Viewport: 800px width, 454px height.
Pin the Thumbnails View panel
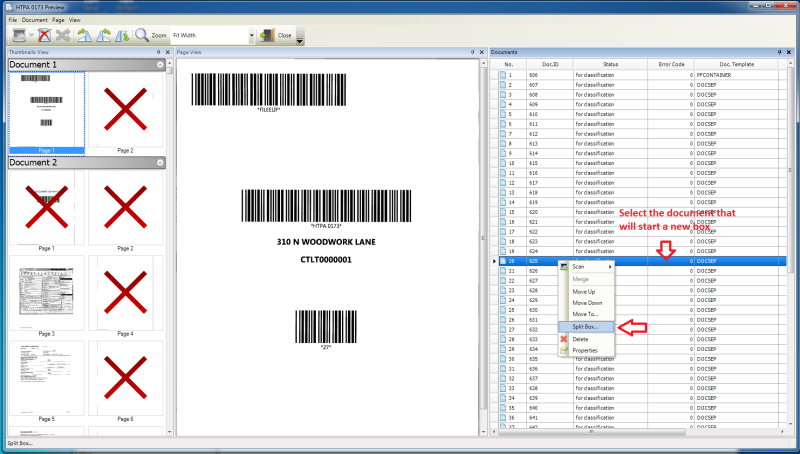pyautogui.click(x=158, y=52)
